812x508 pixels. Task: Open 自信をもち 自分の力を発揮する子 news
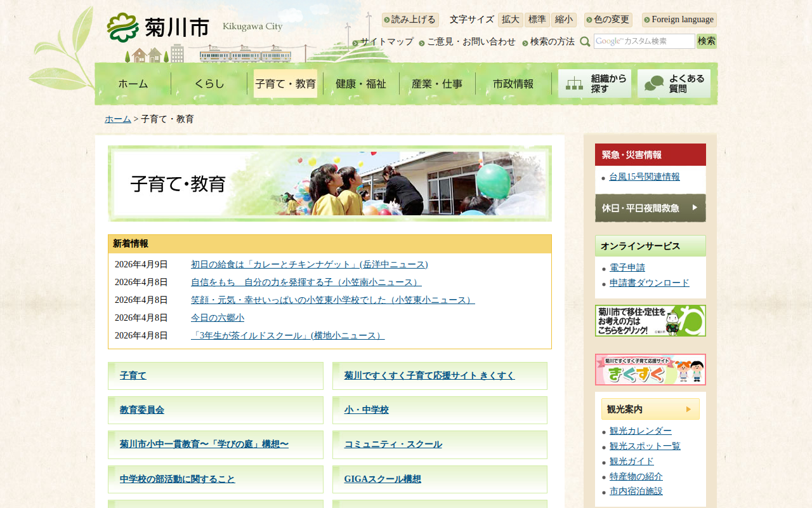click(x=306, y=283)
